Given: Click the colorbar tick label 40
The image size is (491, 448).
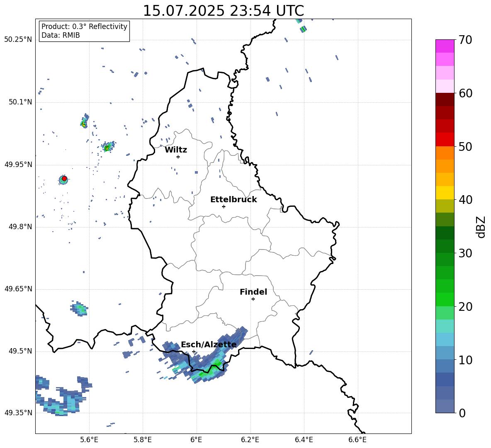Looking at the screenshot, I should 465,200.
